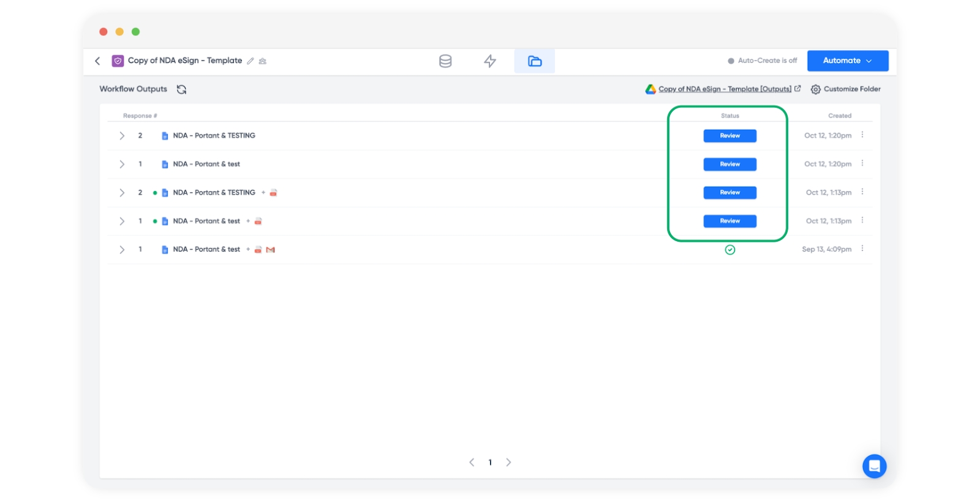The image size is (980, 503).
Task: Click the pencil icon to rename workflow
Action: [251, 61]
